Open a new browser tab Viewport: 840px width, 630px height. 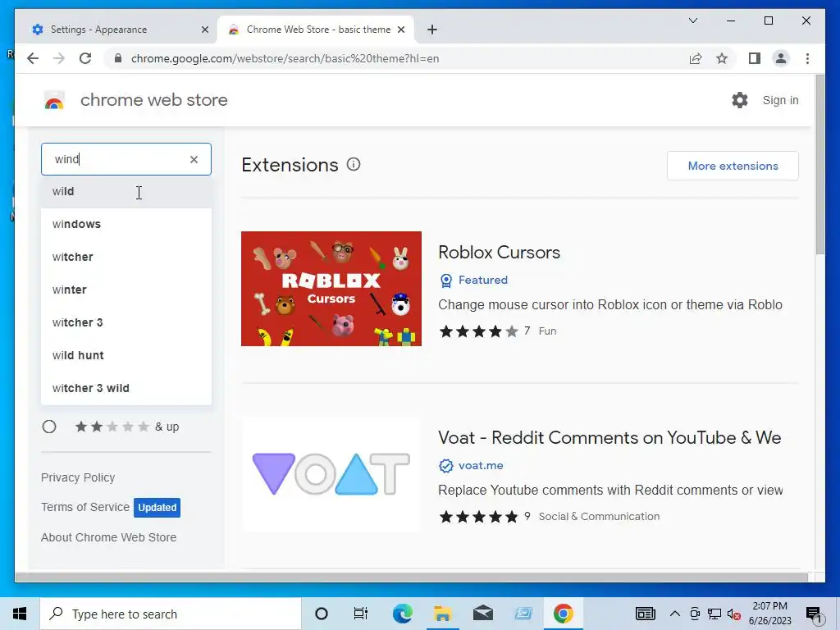tap(432, 30)
